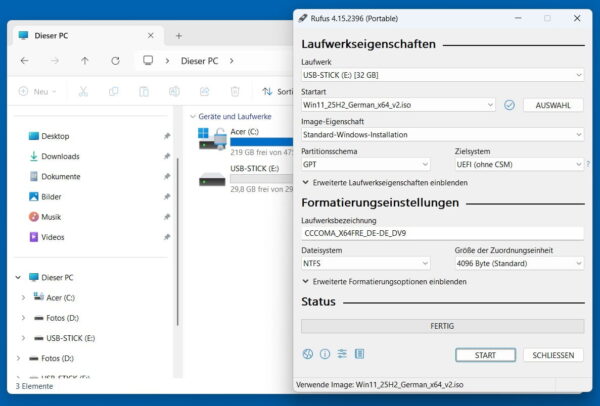Click the pin icon next to Musik

click(167, 217)
